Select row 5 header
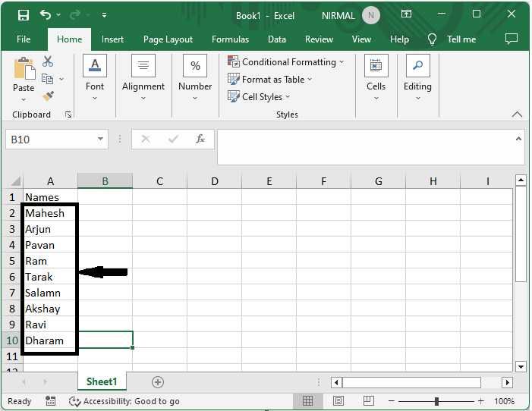This screenshot has width=532, height=411. pos(12,261)
